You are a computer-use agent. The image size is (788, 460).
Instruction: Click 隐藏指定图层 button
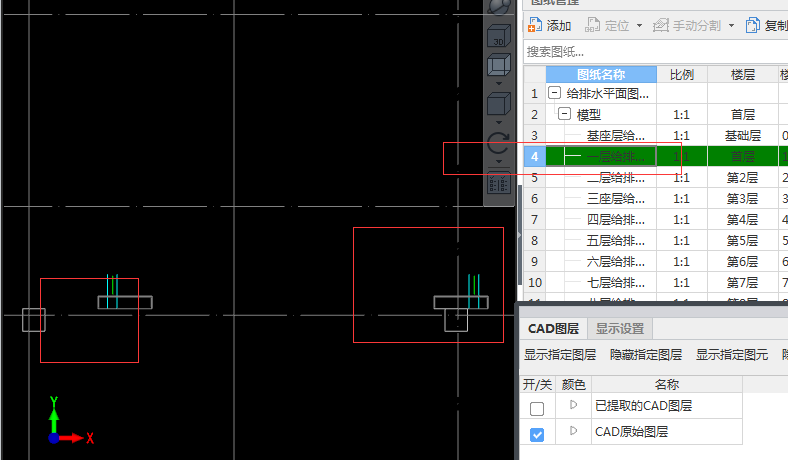point(646,355)
